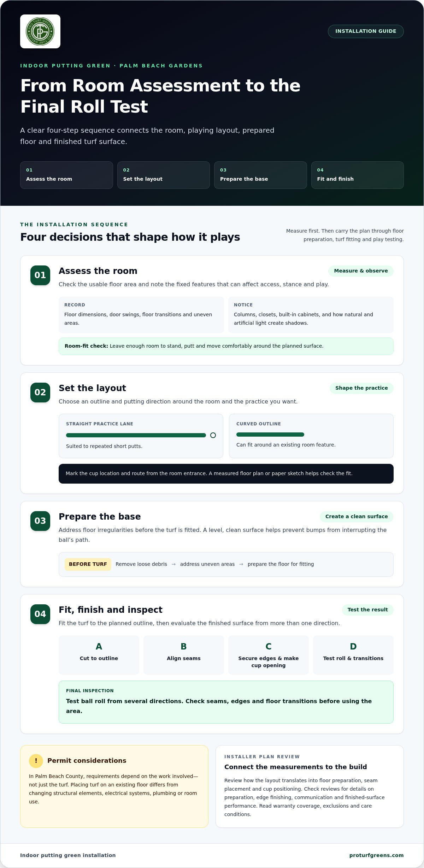Open the 01 Assess the room tab
This screenshot has height=868, width=424.
pyautogui.click(x=66, y=175)
